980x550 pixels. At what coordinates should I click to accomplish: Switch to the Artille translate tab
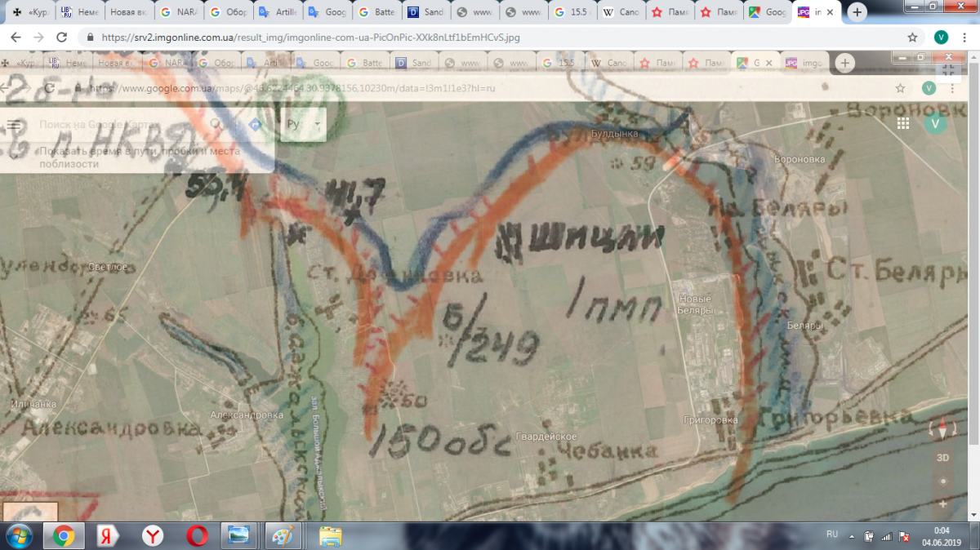pos(276,13)
